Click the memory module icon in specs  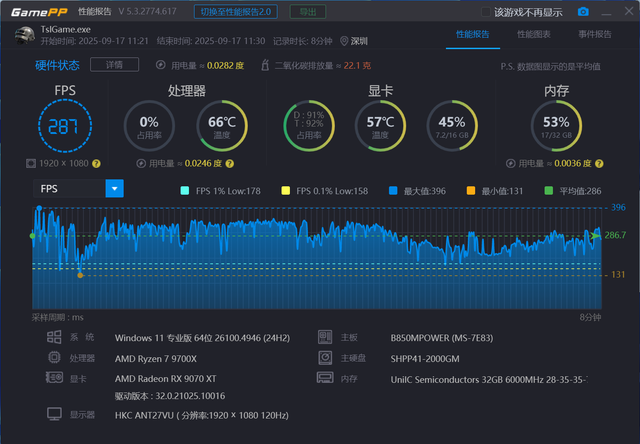click(x=325, y=378)
